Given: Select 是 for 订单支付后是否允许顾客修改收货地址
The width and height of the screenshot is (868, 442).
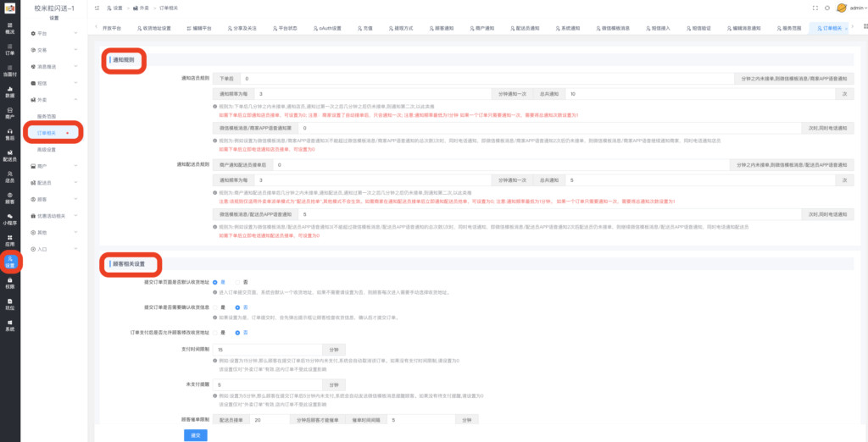Looking at the screenshot, I should pos(214,332).
